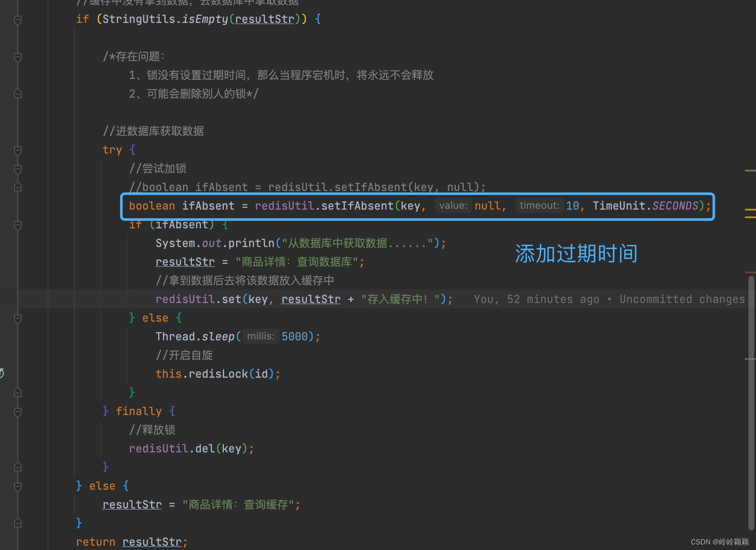Click System.out.println statement

[x=301, y=243]
